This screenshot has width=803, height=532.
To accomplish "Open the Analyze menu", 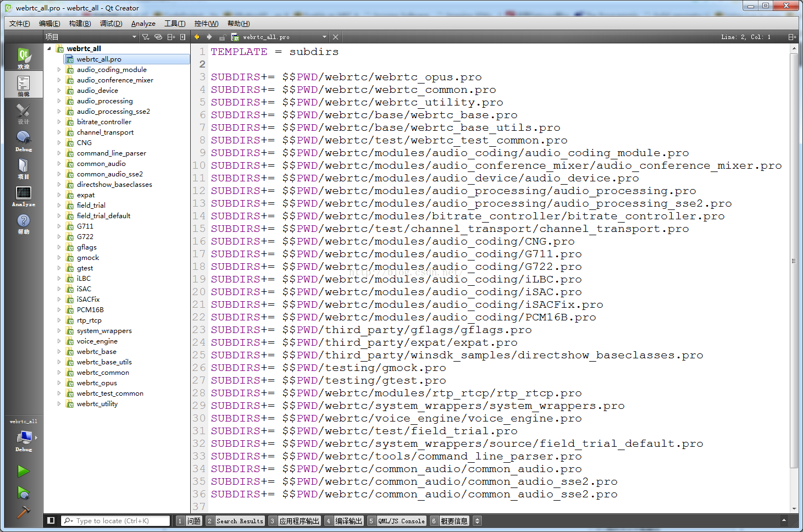I will [143, 24].
